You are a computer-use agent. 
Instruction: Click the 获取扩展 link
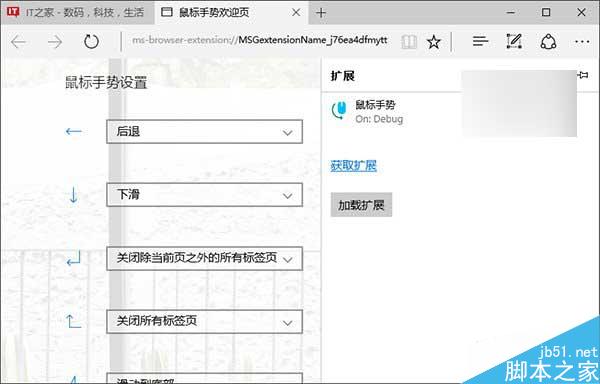click(x=354, y=166)
